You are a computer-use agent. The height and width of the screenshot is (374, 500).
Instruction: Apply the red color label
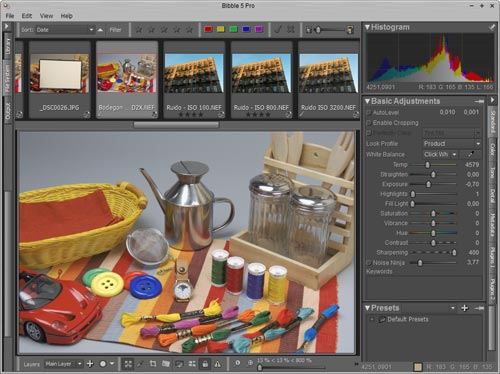click(208, 29)
